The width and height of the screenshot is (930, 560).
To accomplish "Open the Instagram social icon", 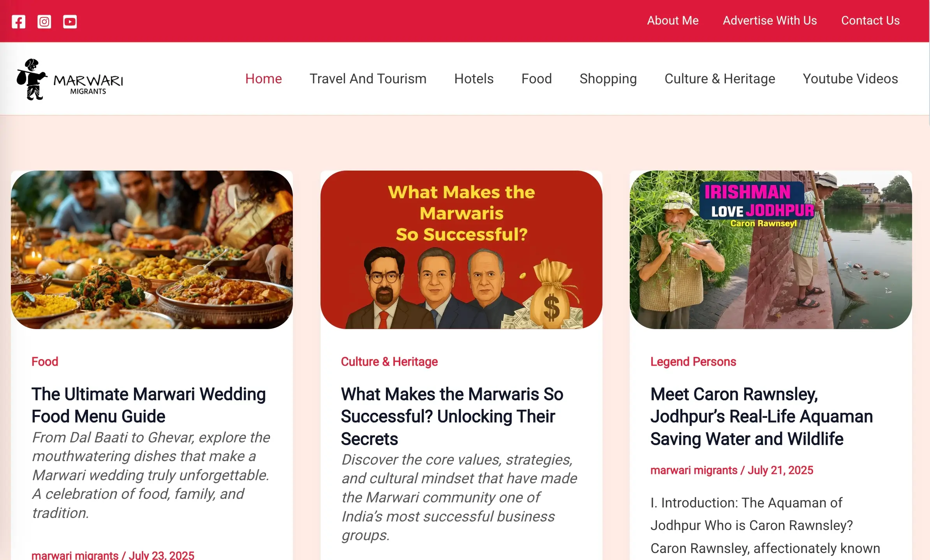I will click(44, 21).
